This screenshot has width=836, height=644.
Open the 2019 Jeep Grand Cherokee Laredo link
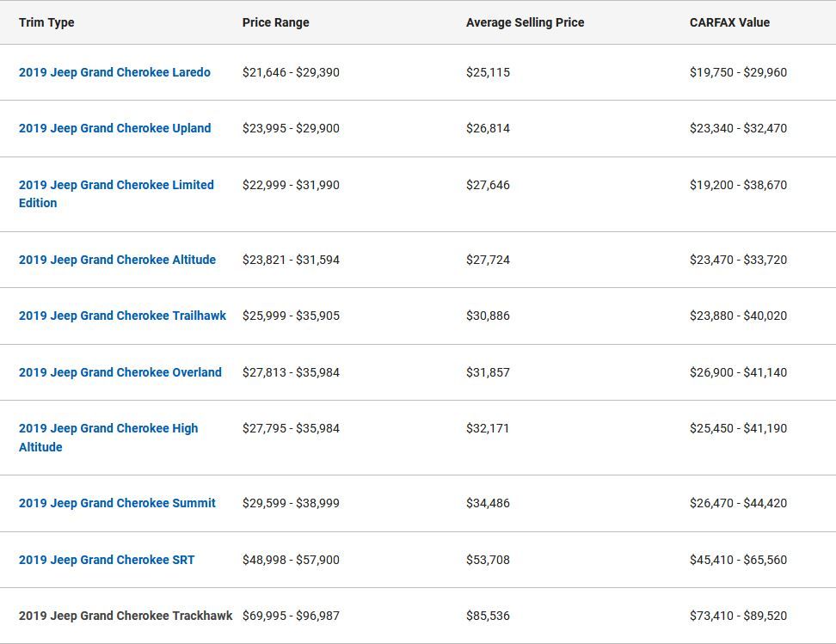(x=114, y=72)
